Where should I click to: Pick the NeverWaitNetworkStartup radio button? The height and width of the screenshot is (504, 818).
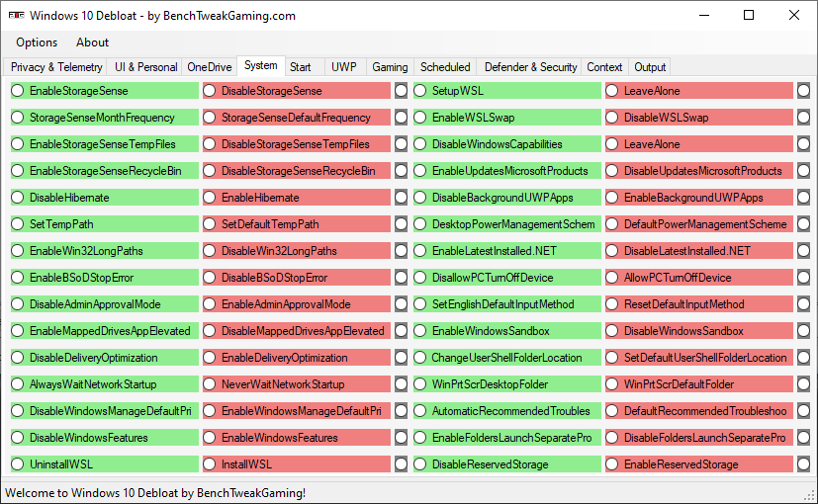point(297,384)
